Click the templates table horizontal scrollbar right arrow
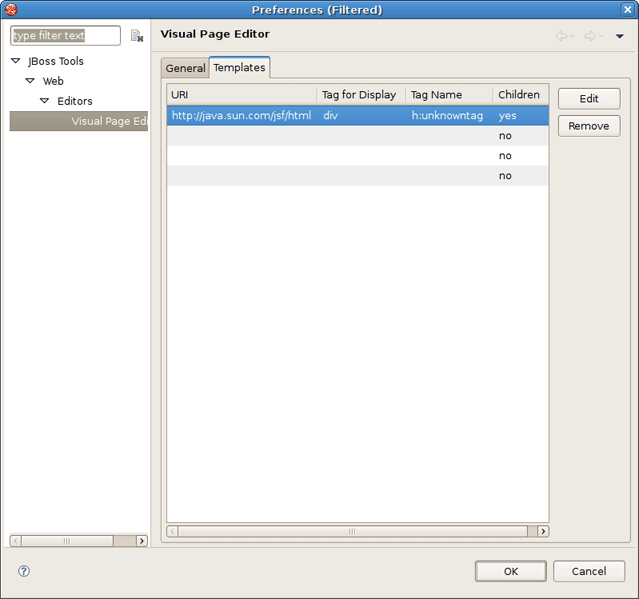The width and height of the screenshot is (639, 599). [543, 531]
